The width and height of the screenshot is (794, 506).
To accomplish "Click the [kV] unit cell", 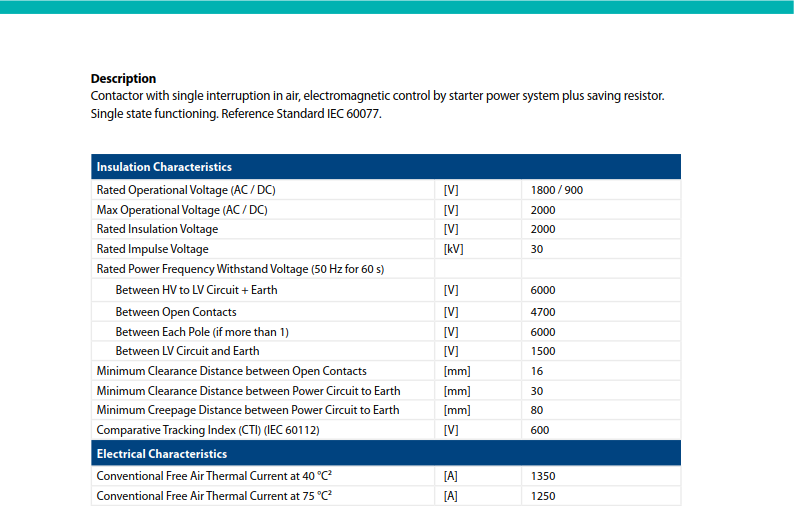I will [x=478, y=249].
